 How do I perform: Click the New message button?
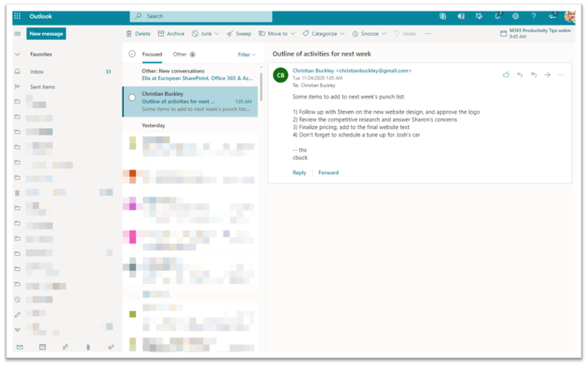click(46, 34)
